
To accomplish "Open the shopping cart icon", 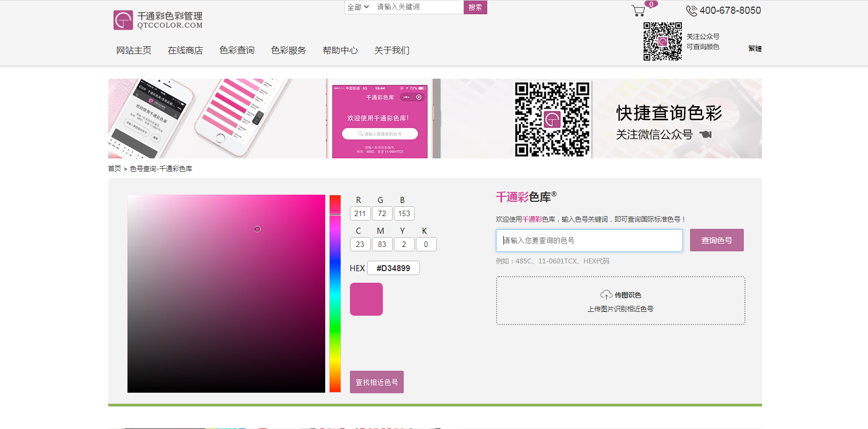I will click(638, 10).
